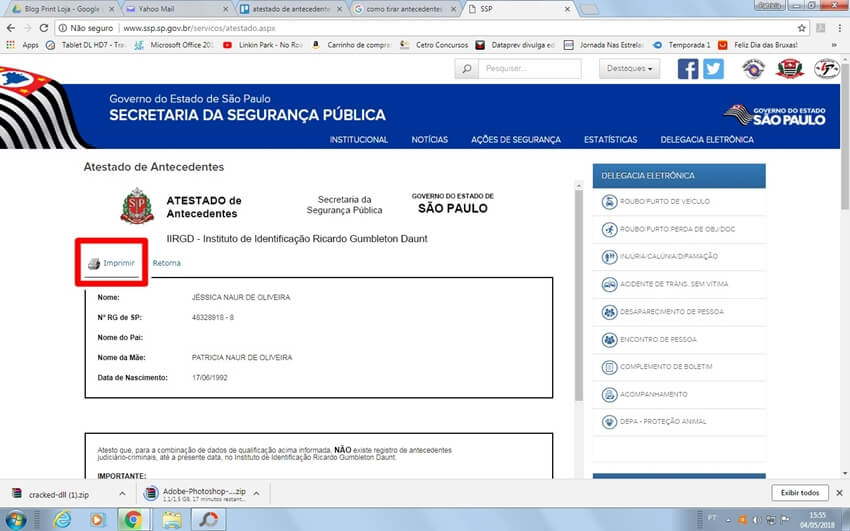Click the DEPA - Proteção Animal icon
This screenshot has width=850, height=531.
609,422
